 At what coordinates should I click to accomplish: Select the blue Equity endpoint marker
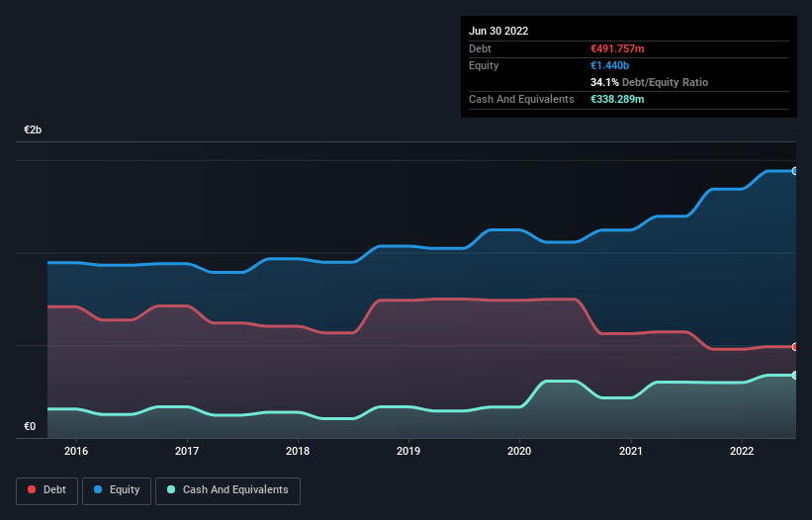pyautogui.click(x=795, y=171)
